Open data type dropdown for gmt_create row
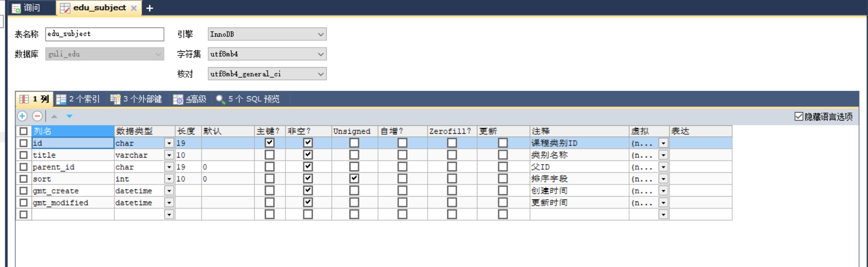 click(169, 191)
